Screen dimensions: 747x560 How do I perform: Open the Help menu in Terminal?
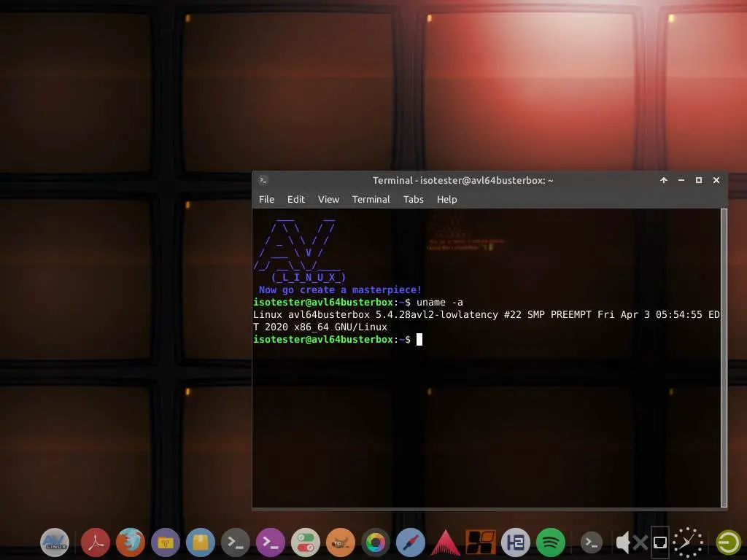click(x=447, y=200)
